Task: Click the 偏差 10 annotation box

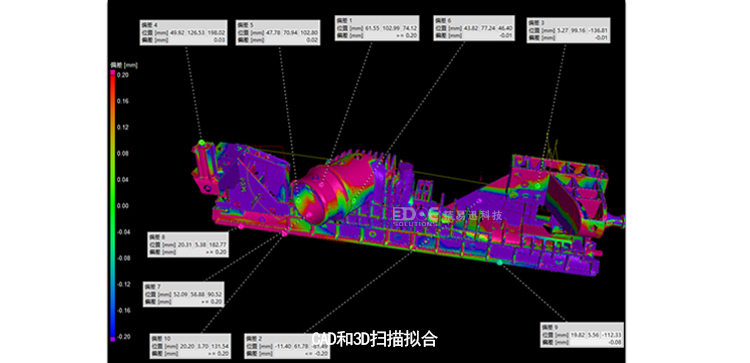Action: (x=190, y=346)
